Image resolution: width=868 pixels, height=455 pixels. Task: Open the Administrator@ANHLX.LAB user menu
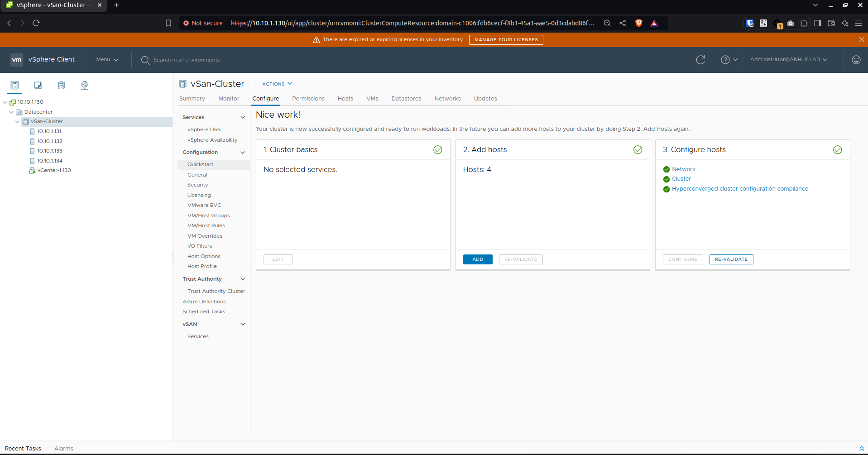pyautogui.click(x=788, y=59)
